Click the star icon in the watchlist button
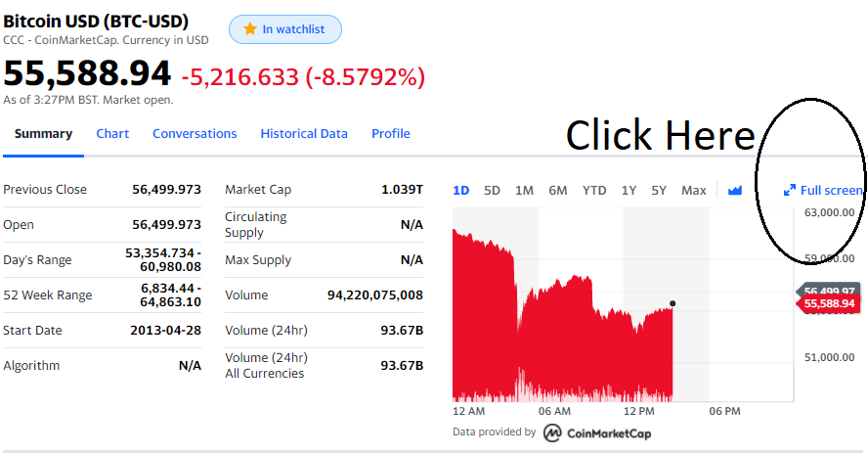Viewport: 868px width, 454px height. [x=250, y=29]
